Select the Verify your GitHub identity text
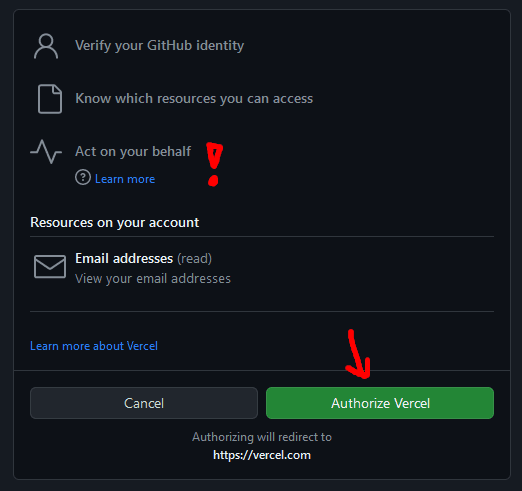The height and width of the screenshot is (491, 522). [160, 46]
